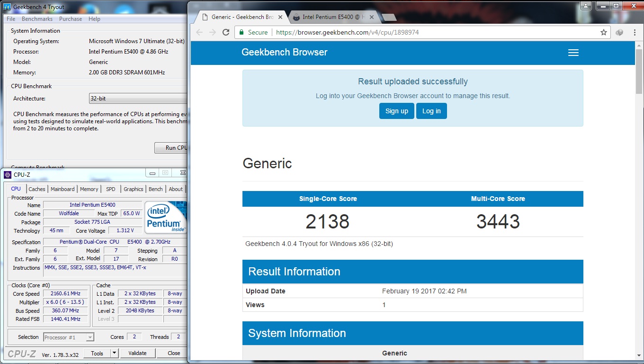Click the Geekbench Processor text 'Intel Pentium E5400 @ 4.86 GHz'
The width and height of the screenshot is (644, 364).
click(x=128, y=52)
